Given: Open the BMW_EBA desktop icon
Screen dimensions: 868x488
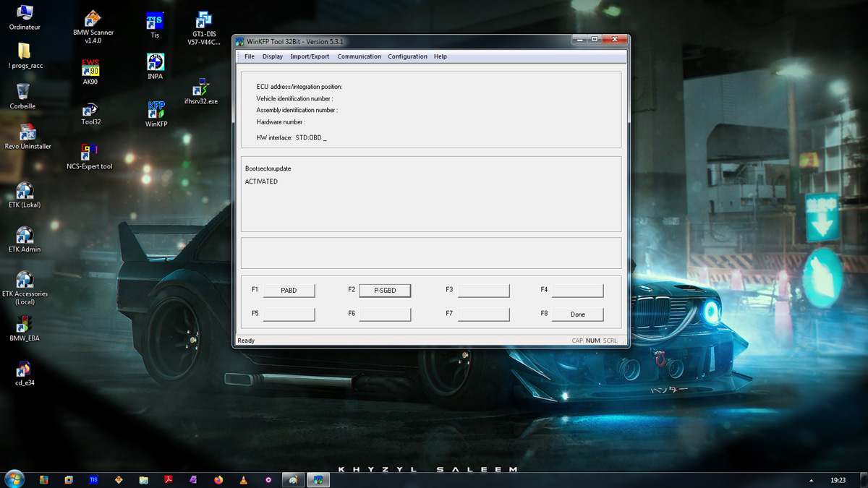Looking at the screenshot, I should click(25, 328).
